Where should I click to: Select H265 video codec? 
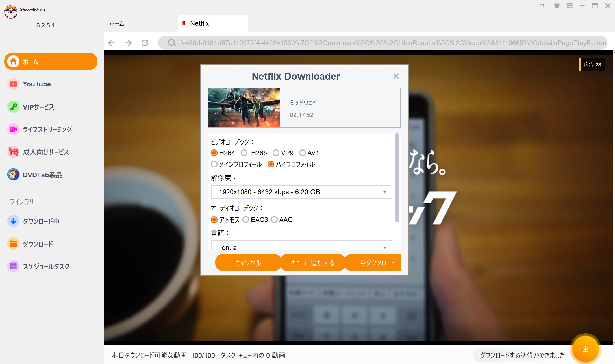pyautogui.click(x=244, y=153)
